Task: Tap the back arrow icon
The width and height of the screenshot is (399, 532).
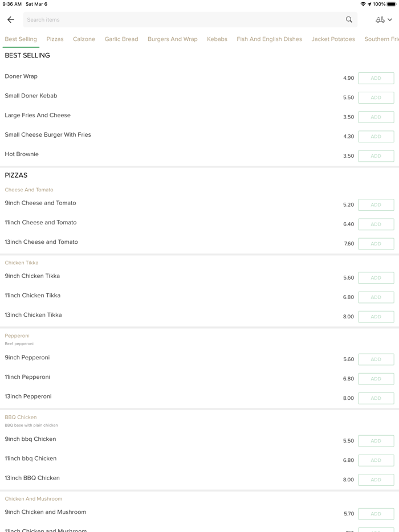Action: click(x=11, y=20)
